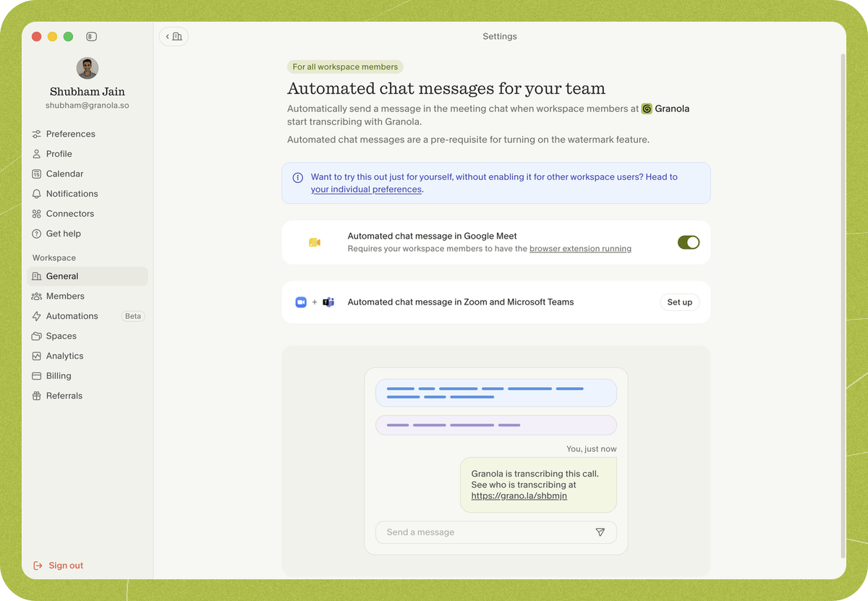Click the Google Meet camera icon
The height and width of the screenshot is (601, 868).
[x=315, y=242]
